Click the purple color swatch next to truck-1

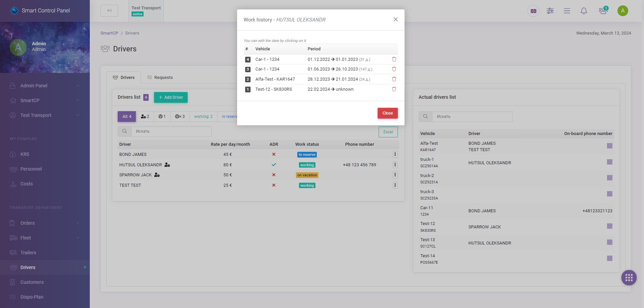click(610, 162)
